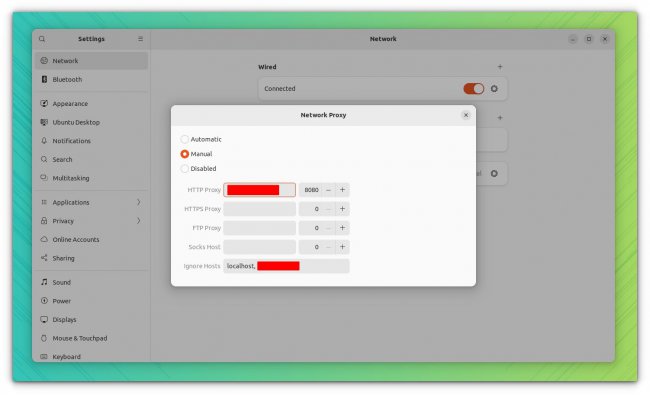Minimize the Settings window
Viewport: 650px width, 395px height.
click(572, 39)
